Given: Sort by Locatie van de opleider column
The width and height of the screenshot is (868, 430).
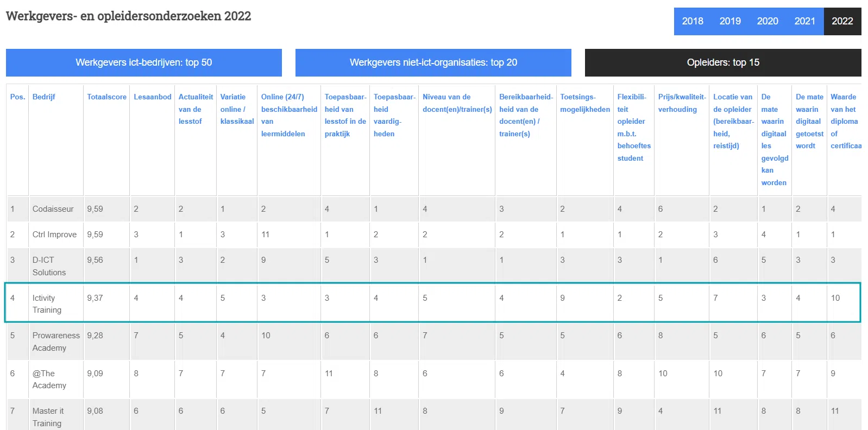Looking at the screenshot, I should (733, 121).
